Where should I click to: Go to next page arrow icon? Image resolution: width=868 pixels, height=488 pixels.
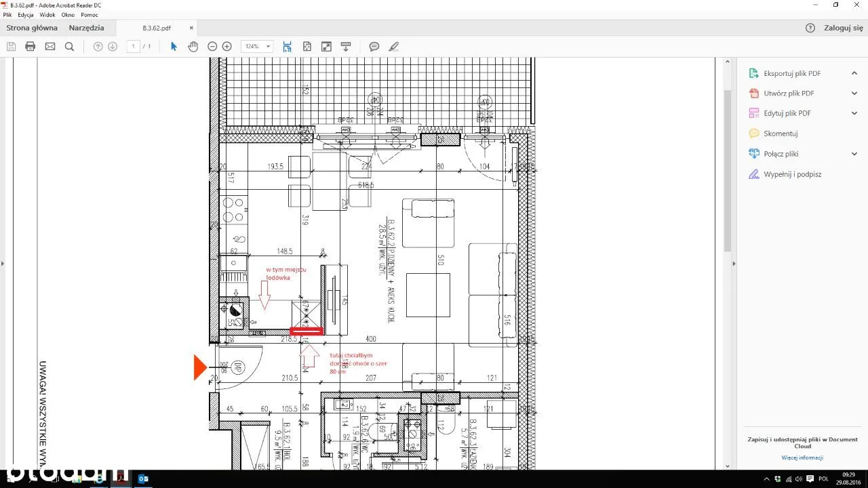tap(113, 46)
